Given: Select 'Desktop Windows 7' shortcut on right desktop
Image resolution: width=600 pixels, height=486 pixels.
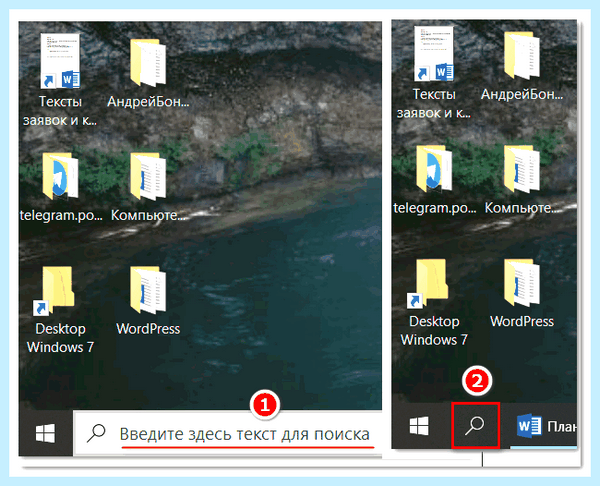Looking at the screenshot, I should (434, 302).
